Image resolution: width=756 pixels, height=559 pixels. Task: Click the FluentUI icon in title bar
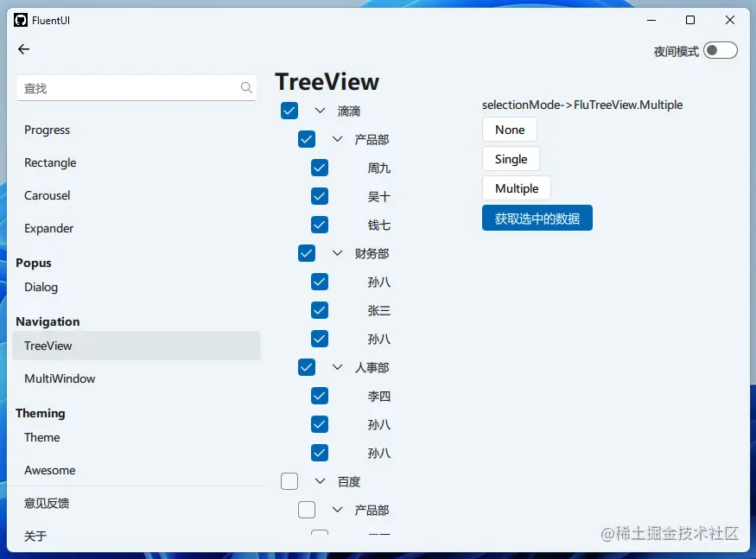coord(19,20)
